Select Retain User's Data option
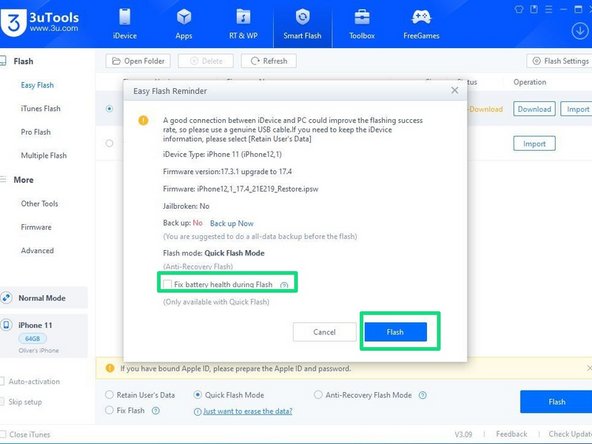The image size is (592, 444). pyautogui.click(x=140, y=395)
